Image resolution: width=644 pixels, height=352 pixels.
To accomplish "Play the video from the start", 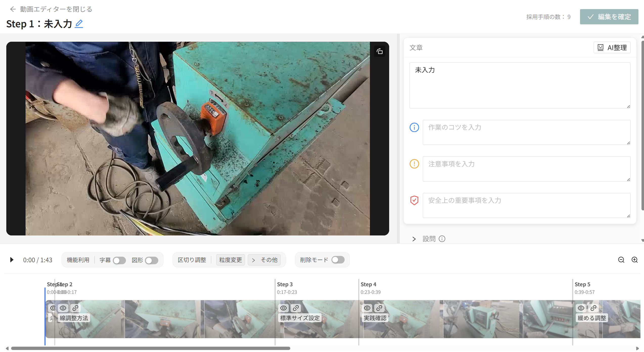I will coord(12,260).
